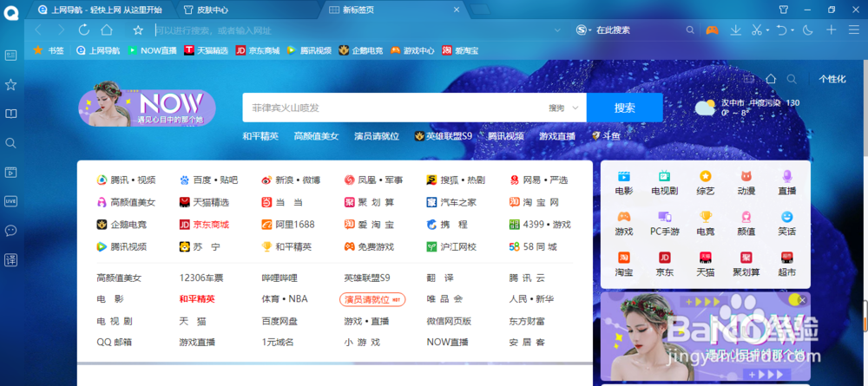Open the 爱淘宝 bookmark in the bookmarks bar
Viewport: 868px width, 386px height.
tap(460, 50)
